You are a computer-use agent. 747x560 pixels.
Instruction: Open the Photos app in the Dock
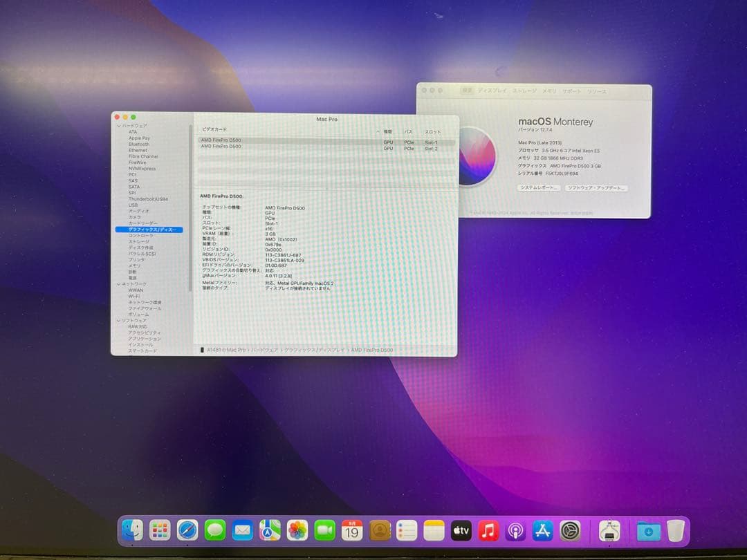click(x=298, y=531)
